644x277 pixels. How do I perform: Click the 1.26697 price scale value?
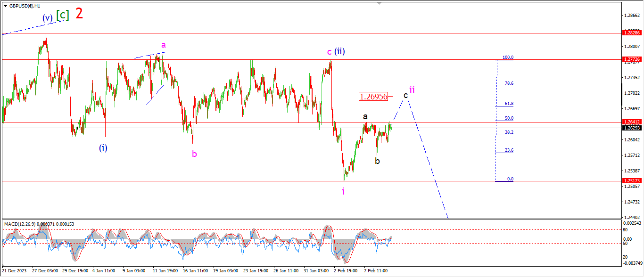632,109
